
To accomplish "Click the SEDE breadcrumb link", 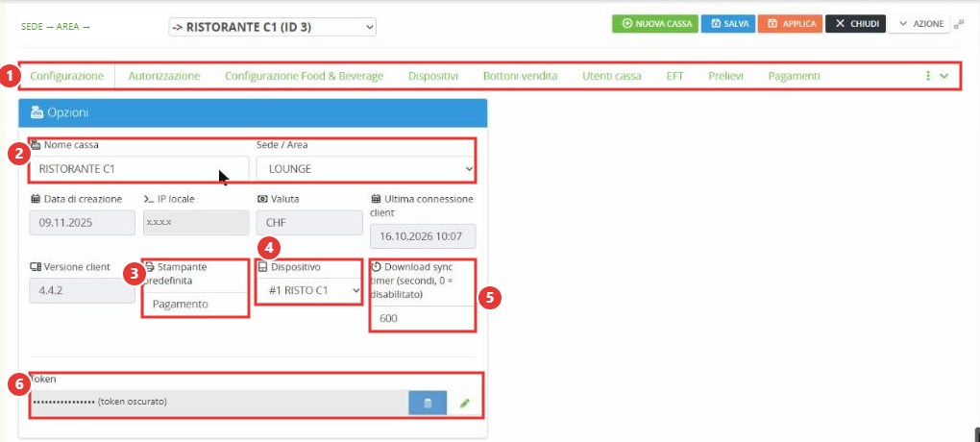I will pos(32,27).
